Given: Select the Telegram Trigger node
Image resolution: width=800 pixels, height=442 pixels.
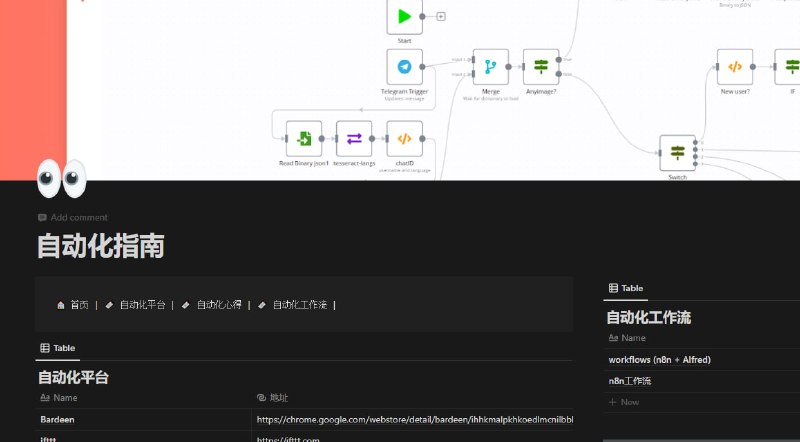Looking at the screenshot, I should (x=405, y=67).
